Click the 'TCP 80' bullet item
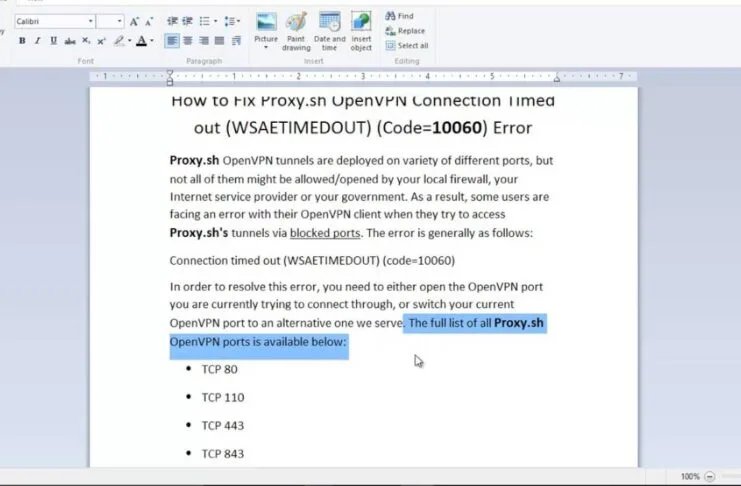This screenshot has width=741, height=486. coord(220,369)
